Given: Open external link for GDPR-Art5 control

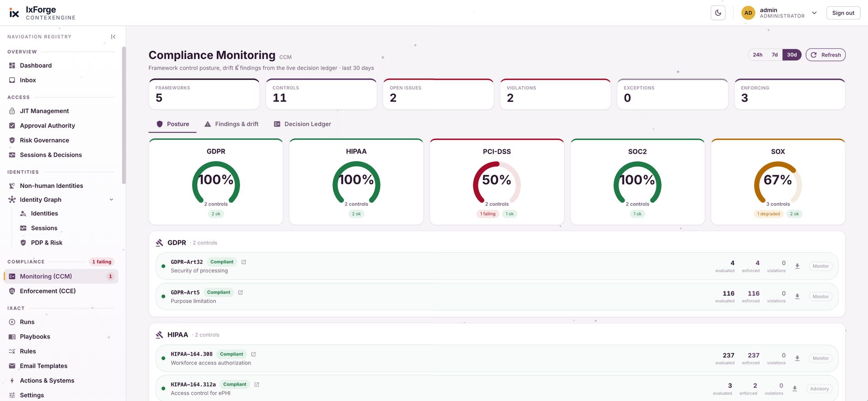Looking at the screenshot, I should 241,292.
